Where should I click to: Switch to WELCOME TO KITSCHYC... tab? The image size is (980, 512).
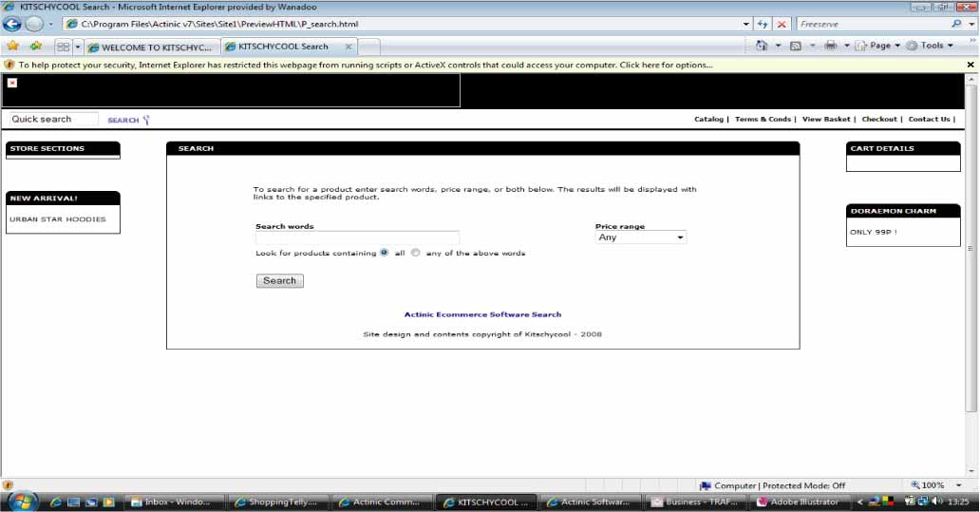tap(150, 47)
